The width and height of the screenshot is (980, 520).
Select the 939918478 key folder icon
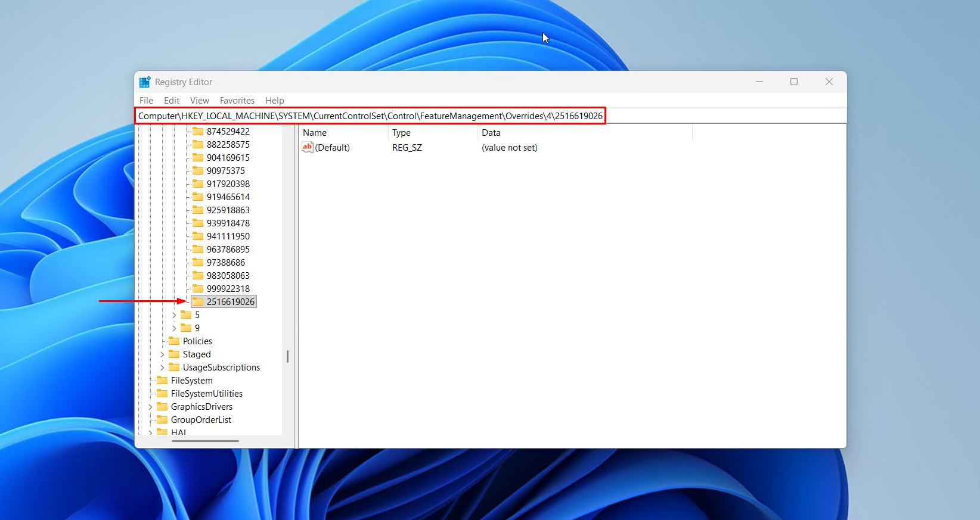coord(198,223)
